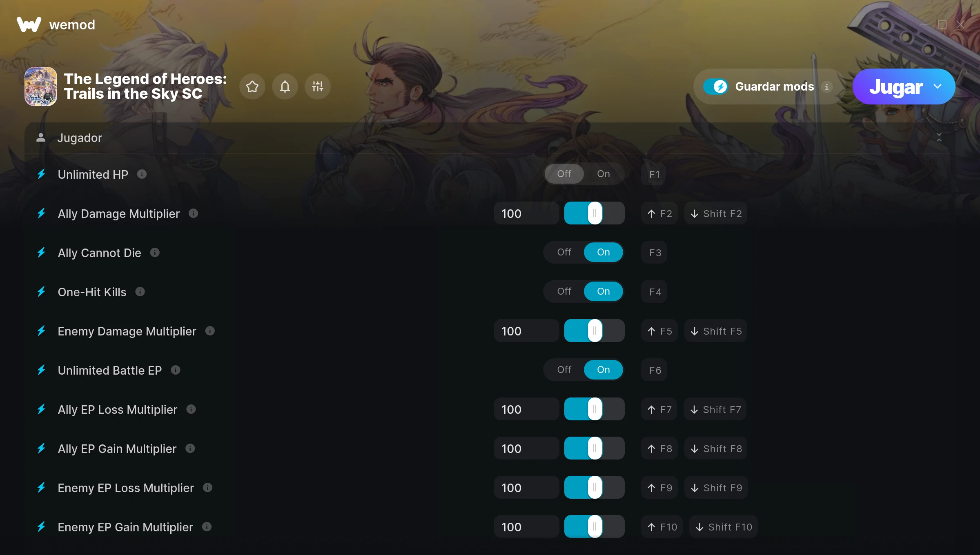Click the Enemy Damage Multiplier value field
The image size is (980, 555).
coord(527,331)
